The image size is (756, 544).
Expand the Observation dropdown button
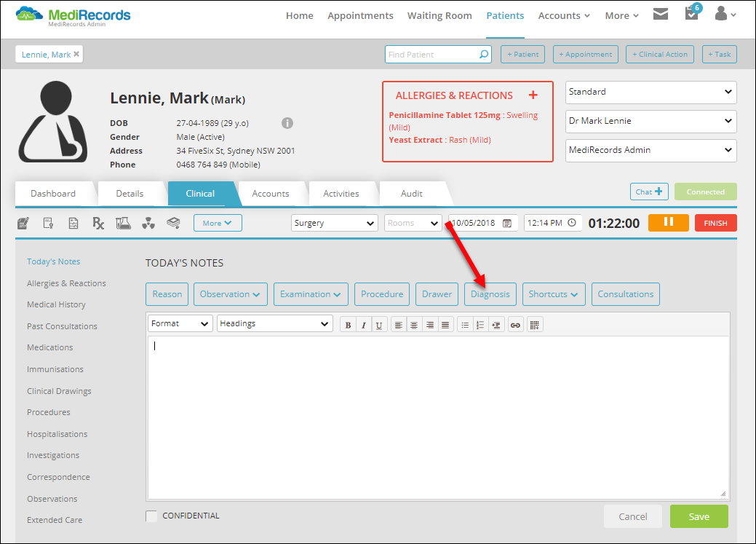click(x=231, y=294)
